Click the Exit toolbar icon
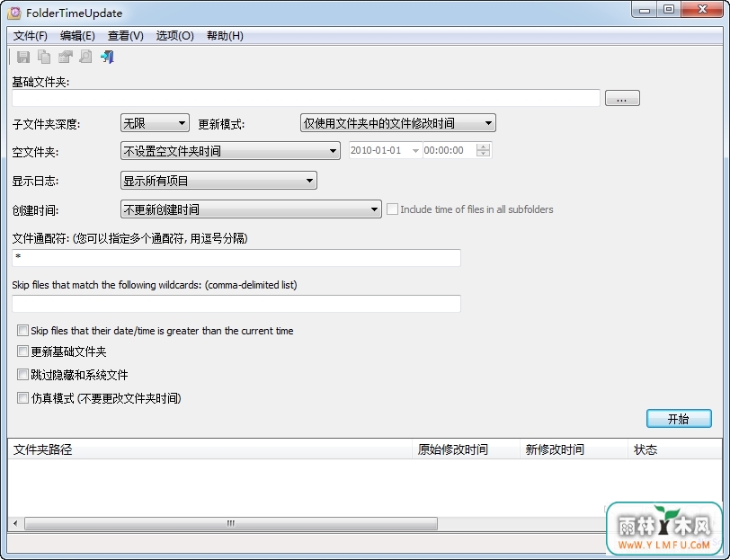Viewport: 730px width, 560px height. click(x=107, y=57)
